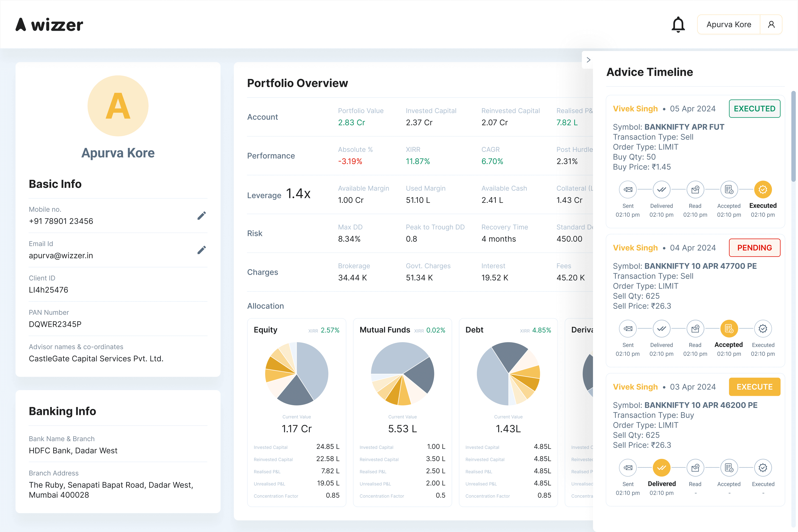
Task: Collapse the Advice Timeline panel with the chevron
Action: (x=588, y=60)
